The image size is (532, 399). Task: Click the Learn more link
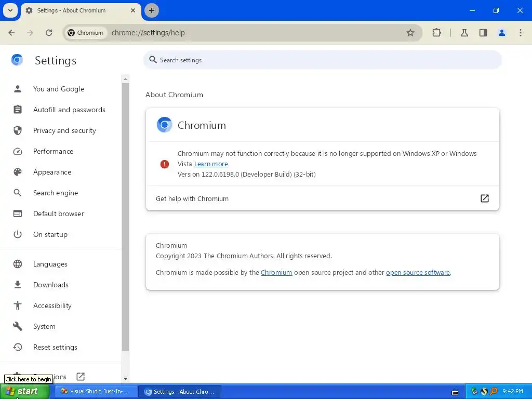click(211, 164)
